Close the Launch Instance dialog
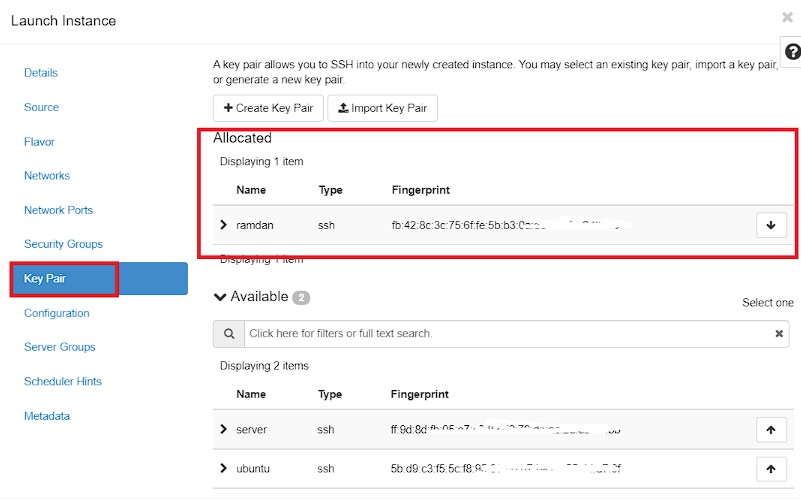This screenshot has height=499, width=801. 787,17
